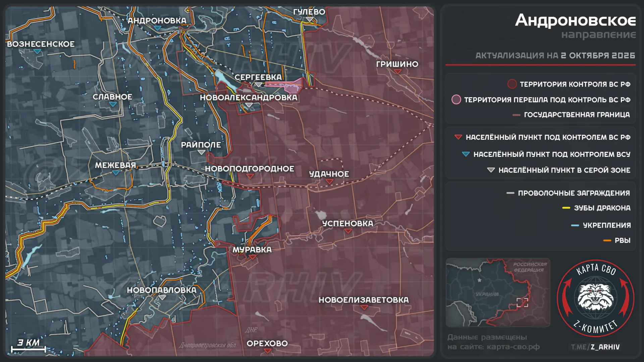Click the Новоелизаветовка settlement marker
This screenshot has width=644, height=362.
pos(364,308)
